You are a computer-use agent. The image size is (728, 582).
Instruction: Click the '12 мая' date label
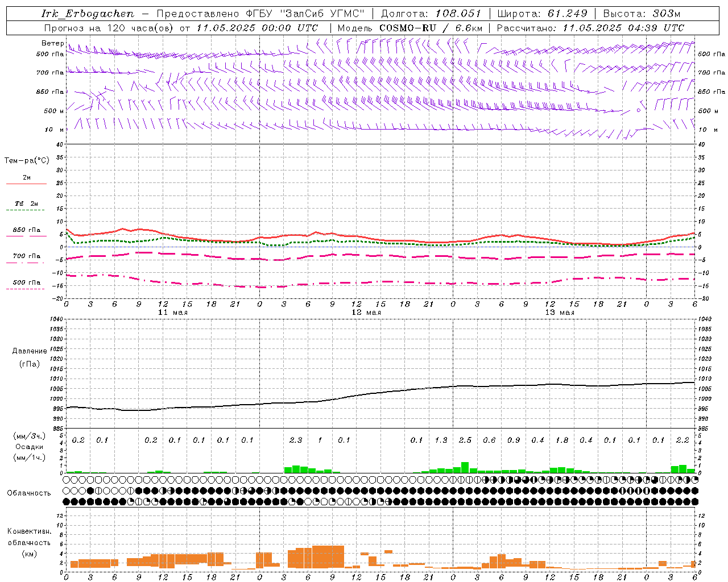coord(366,313)
